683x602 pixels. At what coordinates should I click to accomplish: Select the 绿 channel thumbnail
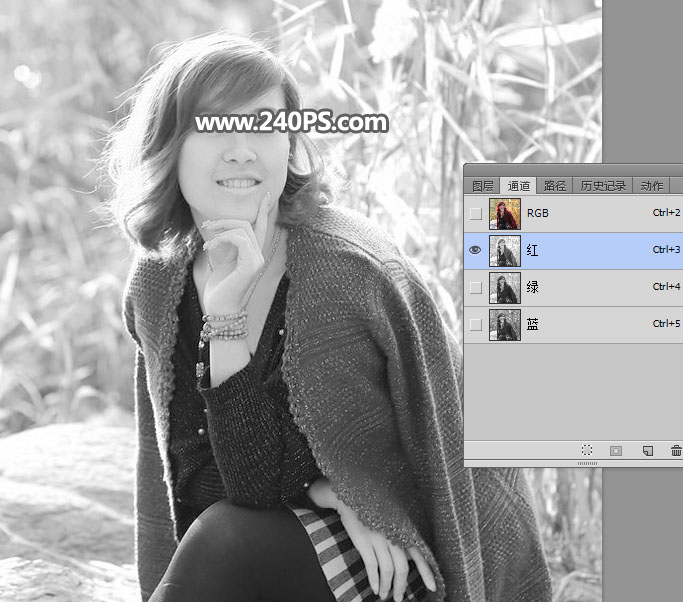[505, 288]
